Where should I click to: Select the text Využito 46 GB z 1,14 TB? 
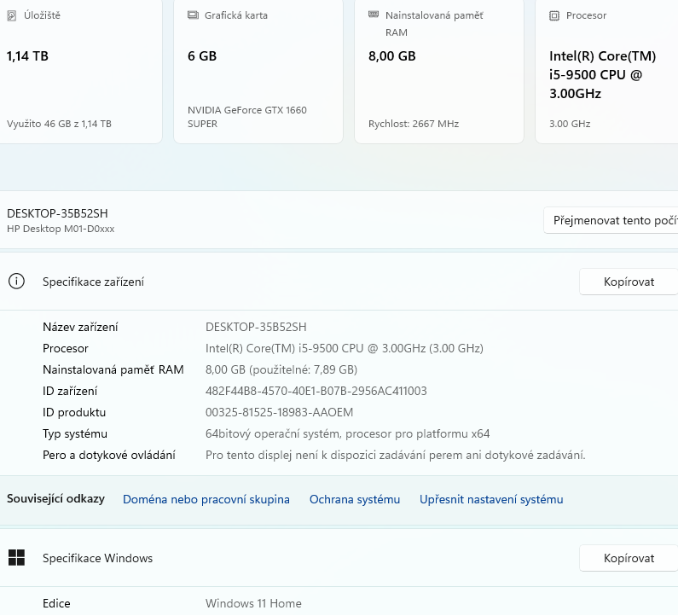[59, 124]
